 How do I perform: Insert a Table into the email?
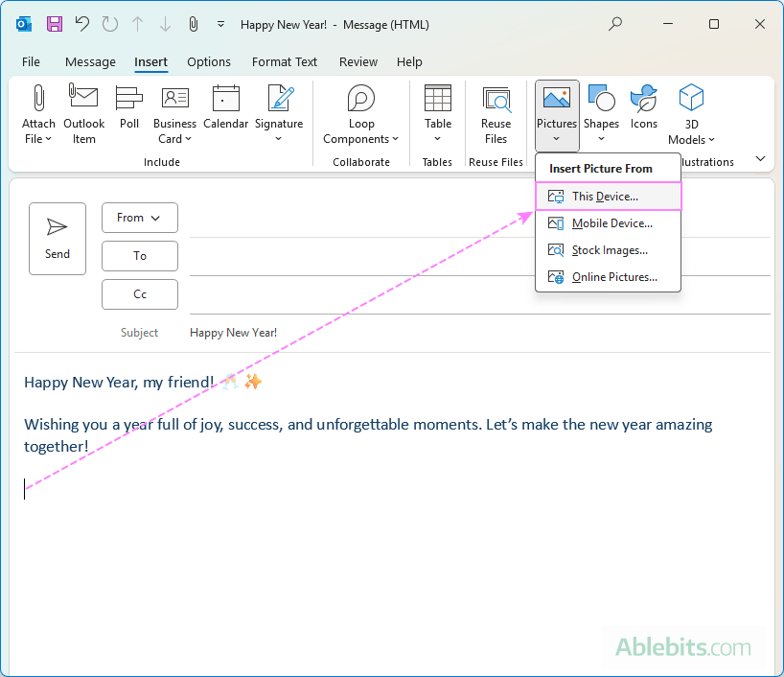pos(437,114)
